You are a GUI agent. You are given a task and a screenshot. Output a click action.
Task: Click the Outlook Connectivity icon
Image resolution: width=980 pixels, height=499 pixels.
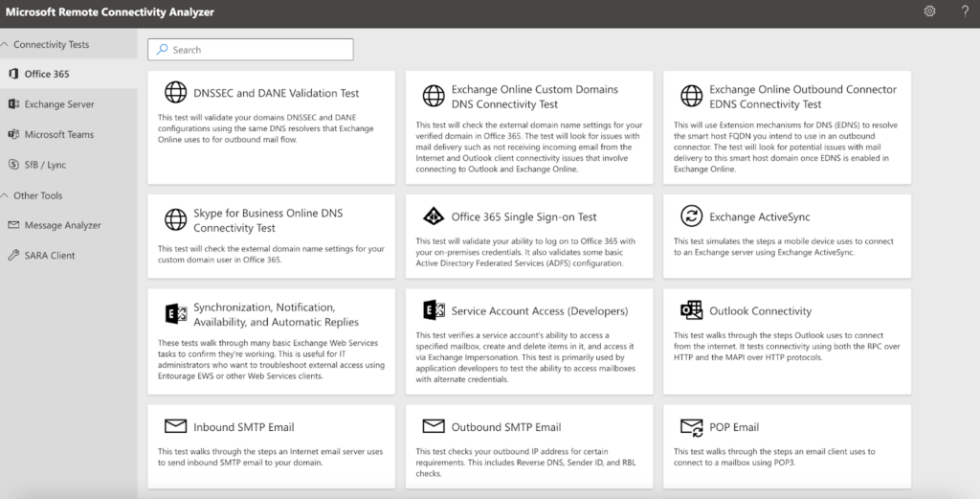[x=691, y=310]
